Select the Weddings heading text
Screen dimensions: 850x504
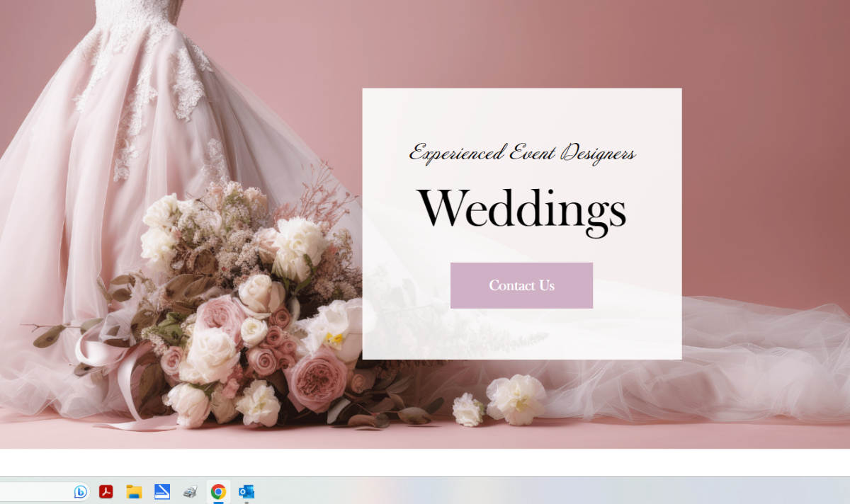(x=521, y=209)
